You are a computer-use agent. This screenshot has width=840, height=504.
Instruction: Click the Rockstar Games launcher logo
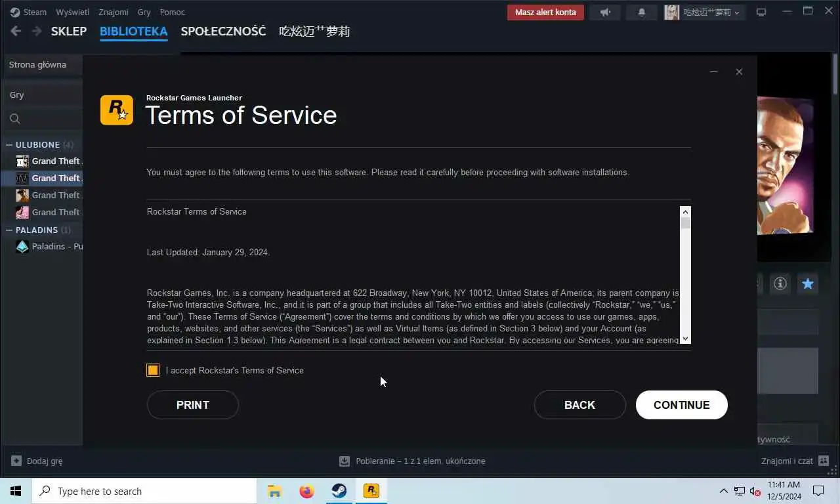pos(117,110)
